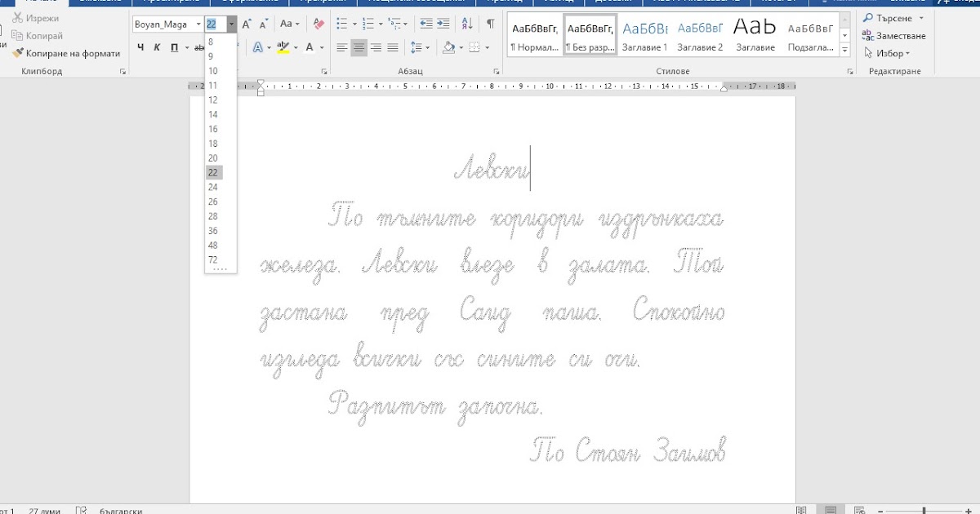Increase font size with the large A arrow
This screenshot has height=514, width=980.
coord(247,24)
